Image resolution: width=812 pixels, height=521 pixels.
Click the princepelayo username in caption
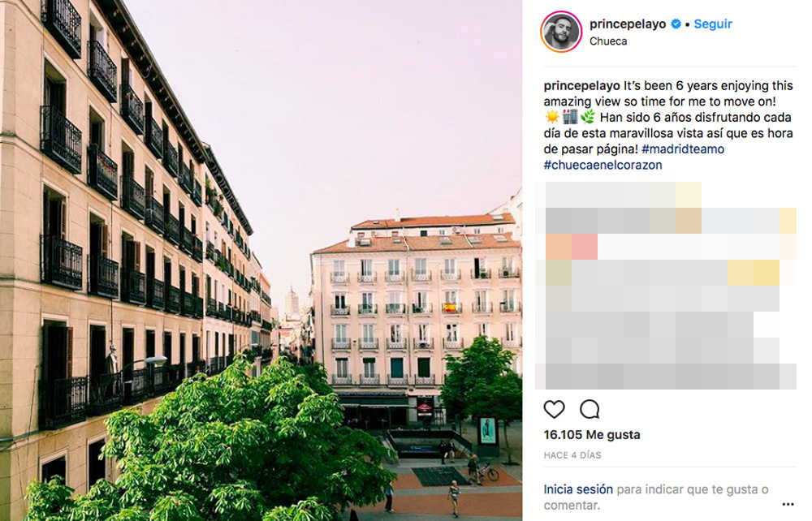[x=581, y=86]
